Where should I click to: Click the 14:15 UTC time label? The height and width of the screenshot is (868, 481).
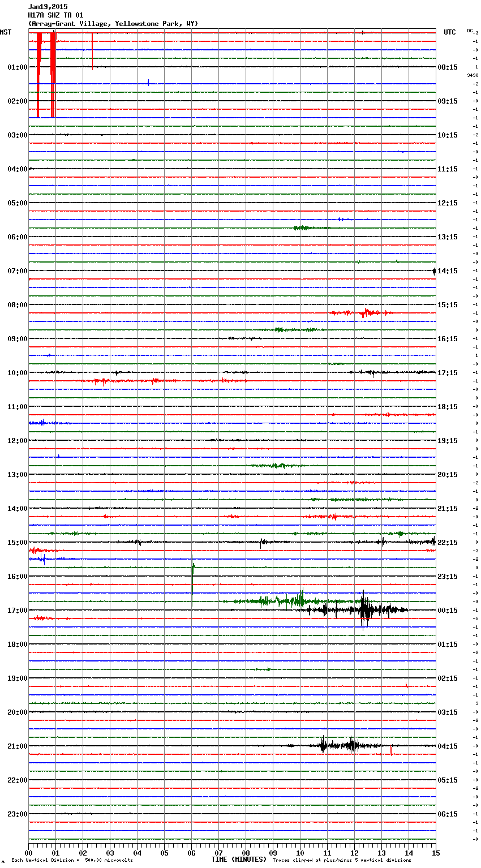(448, 271)
